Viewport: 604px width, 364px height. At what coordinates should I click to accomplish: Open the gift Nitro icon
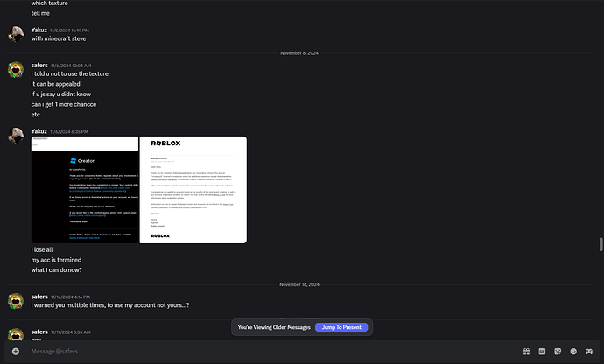[x=526, y=351]
